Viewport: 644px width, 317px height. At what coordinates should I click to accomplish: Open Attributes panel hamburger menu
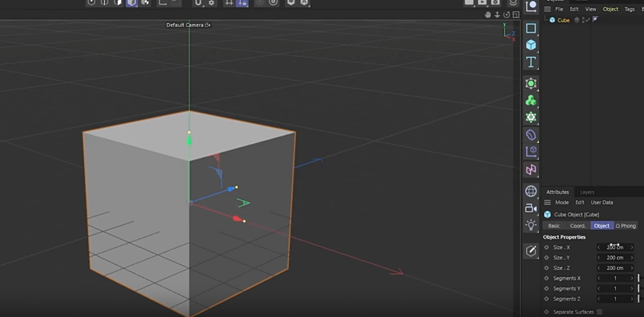(x=547, y=203)
